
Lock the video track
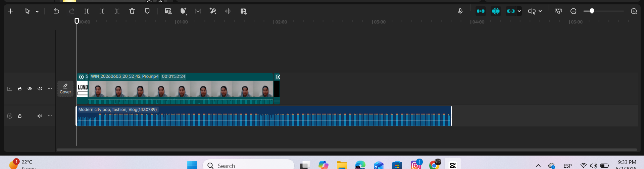[x=20, y=89]
